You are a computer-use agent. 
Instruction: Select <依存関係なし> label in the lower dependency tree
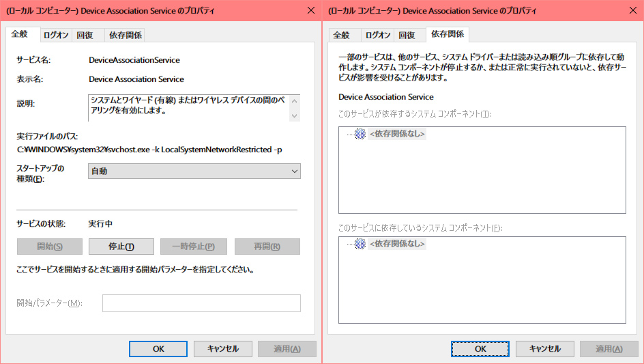tap(397, 244)
